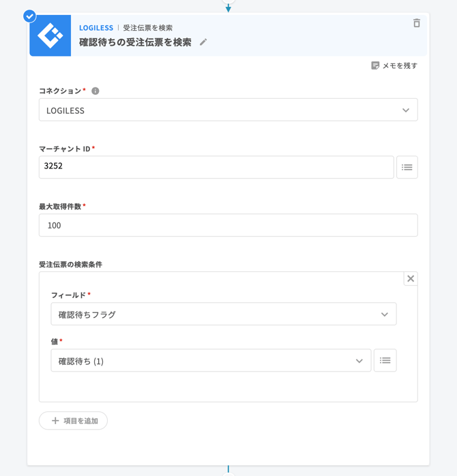The height and width of the screenshot is (476, 457).
Task: Delete this step with the trash icon
Action: (416, 23)
